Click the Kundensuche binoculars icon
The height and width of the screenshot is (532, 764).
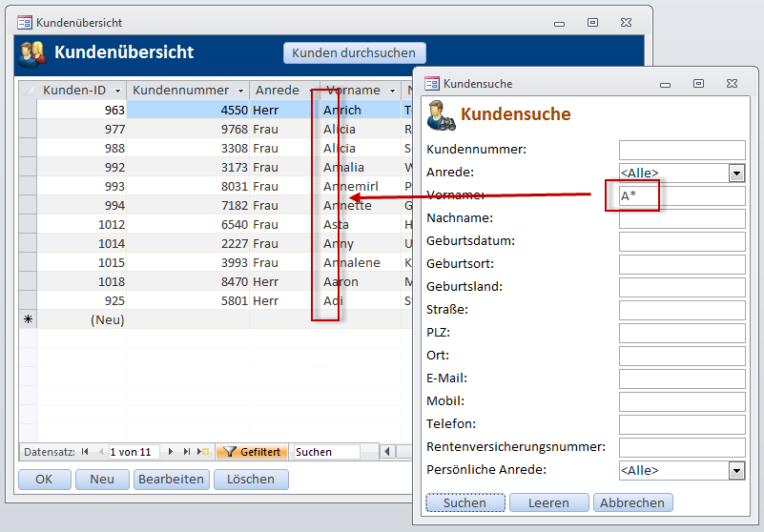(441, 114)
